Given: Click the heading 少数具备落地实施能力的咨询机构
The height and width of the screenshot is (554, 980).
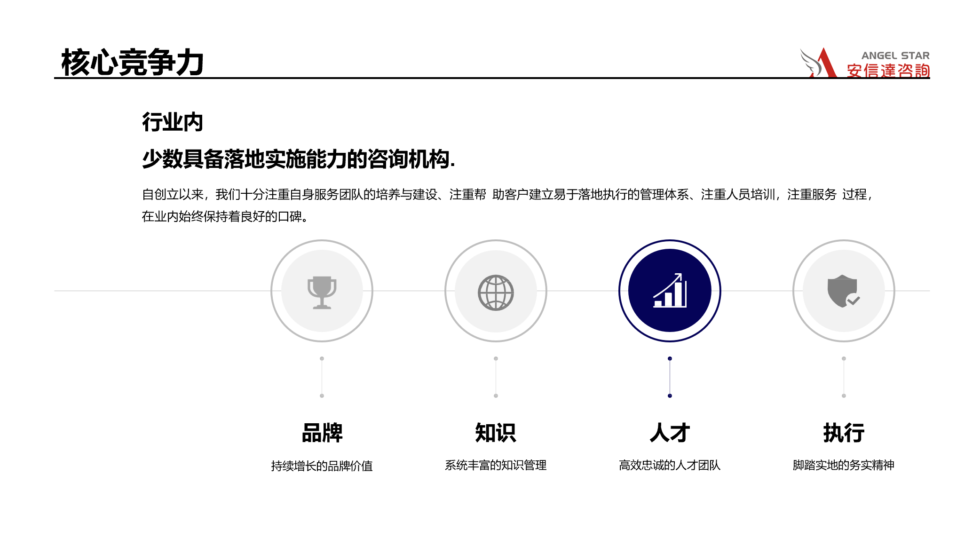Looking at the screenshot, I should pos(299,159).
